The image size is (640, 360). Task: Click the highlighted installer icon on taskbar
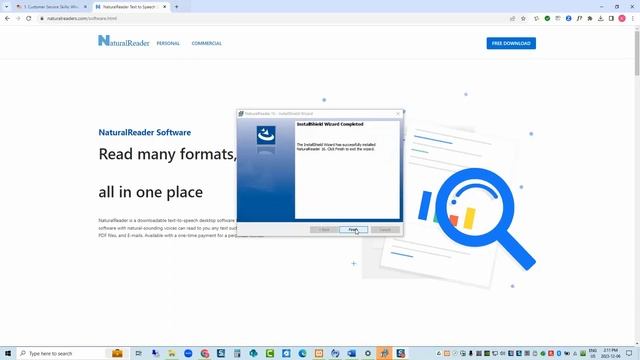click(x=384, y=353)
